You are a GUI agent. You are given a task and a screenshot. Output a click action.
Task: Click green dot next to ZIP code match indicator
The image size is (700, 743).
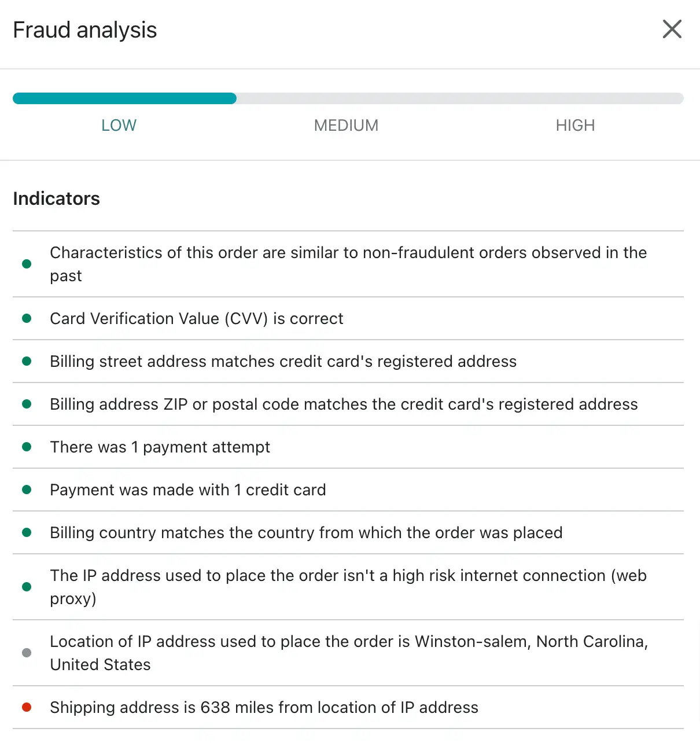tap(27, 404)
